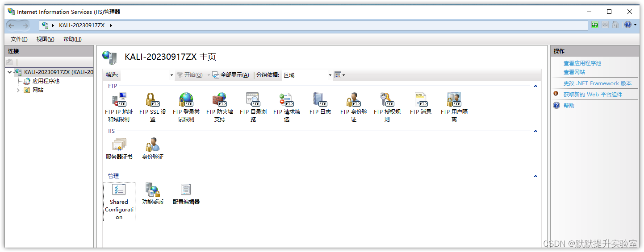Image resolution: width=644 pixels, height=252 pixels.
Task: Click 查看应用程序池 action link
Action: [582, 63]
